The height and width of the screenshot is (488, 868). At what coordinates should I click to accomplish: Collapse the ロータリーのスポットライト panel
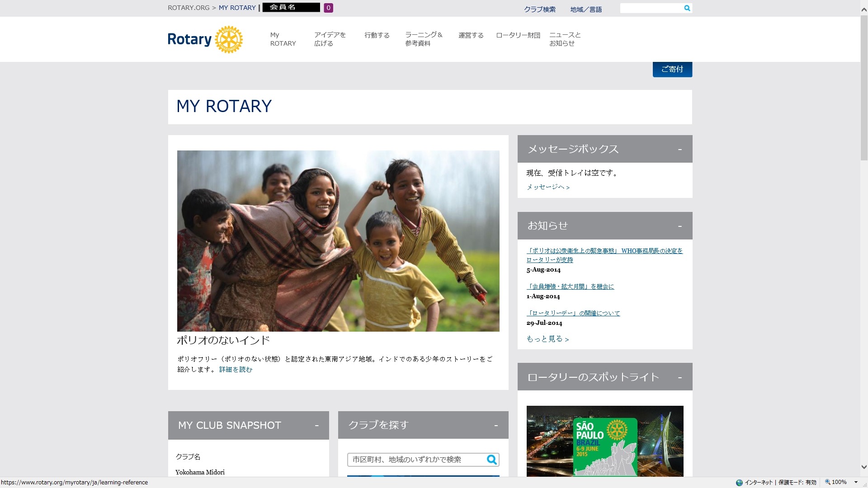tap(679, 377)
